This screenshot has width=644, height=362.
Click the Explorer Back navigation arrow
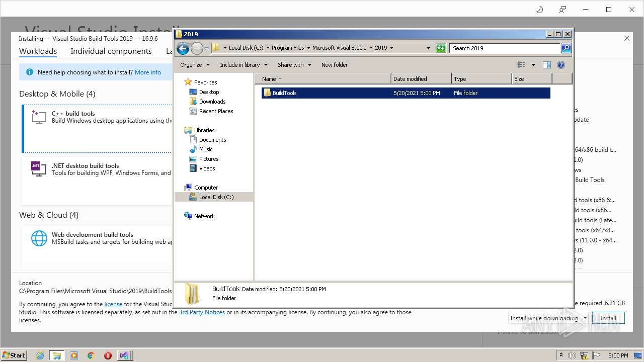[183, 48]
